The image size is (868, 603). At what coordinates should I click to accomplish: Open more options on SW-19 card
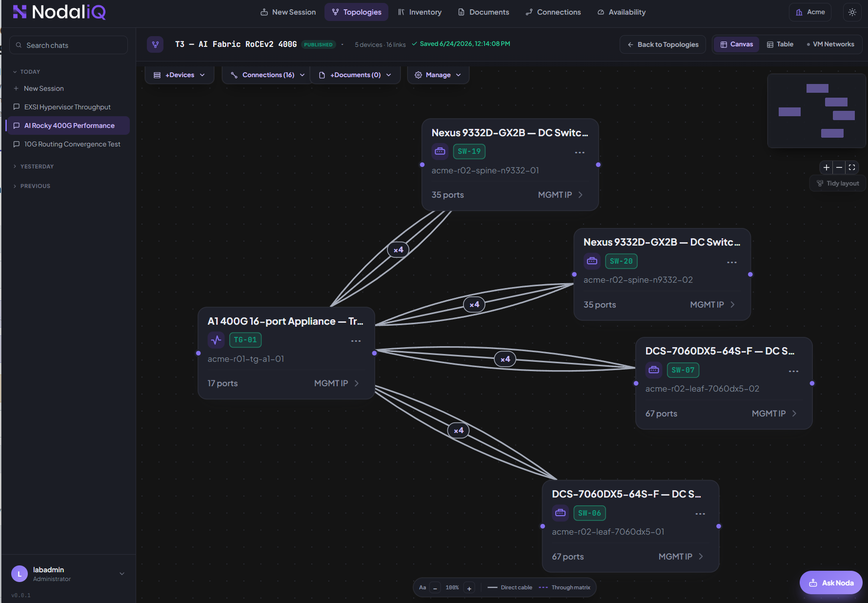coord(580,152)
